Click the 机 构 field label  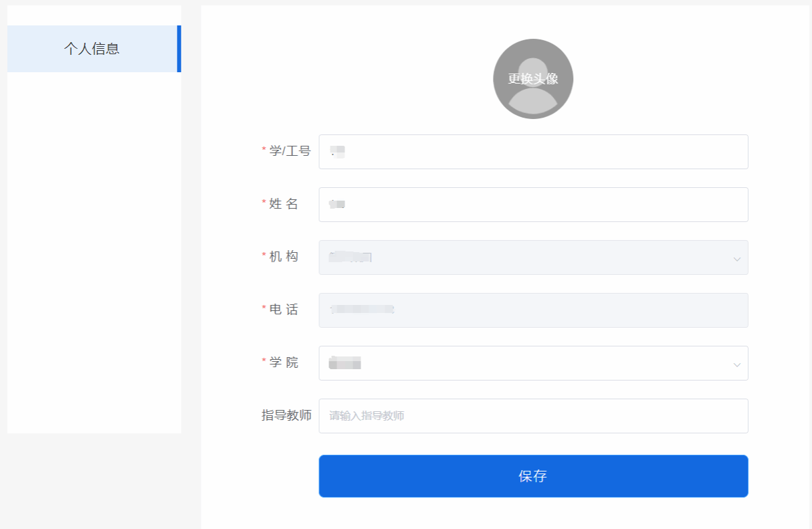pos(284,257)
